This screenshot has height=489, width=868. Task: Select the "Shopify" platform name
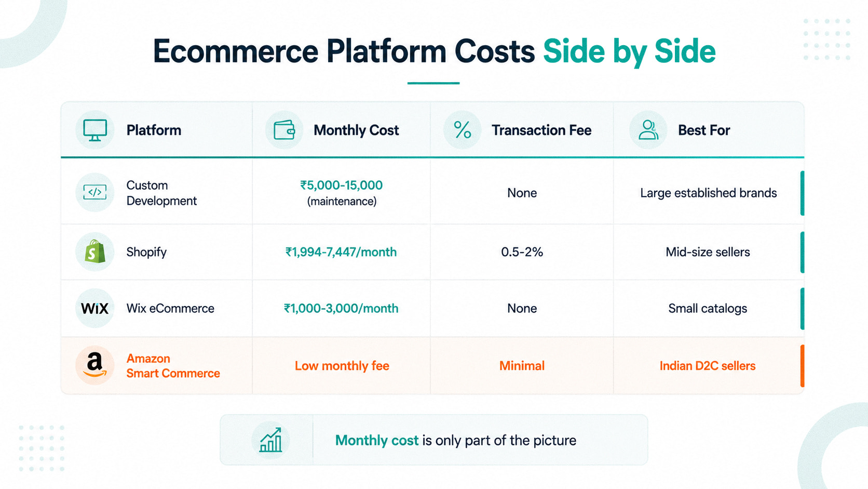click(146, 252)
